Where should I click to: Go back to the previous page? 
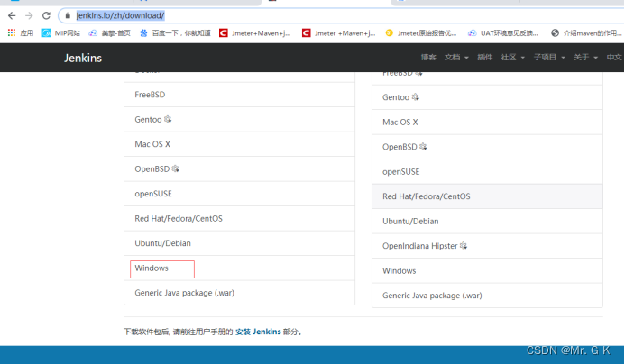pyautogui.click(x=12, y=15)
